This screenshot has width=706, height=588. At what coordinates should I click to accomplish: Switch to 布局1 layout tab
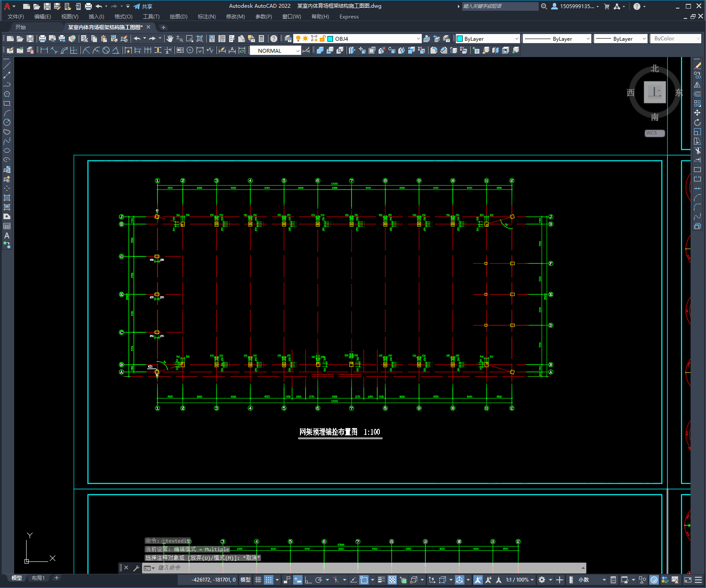coord(38,578)
